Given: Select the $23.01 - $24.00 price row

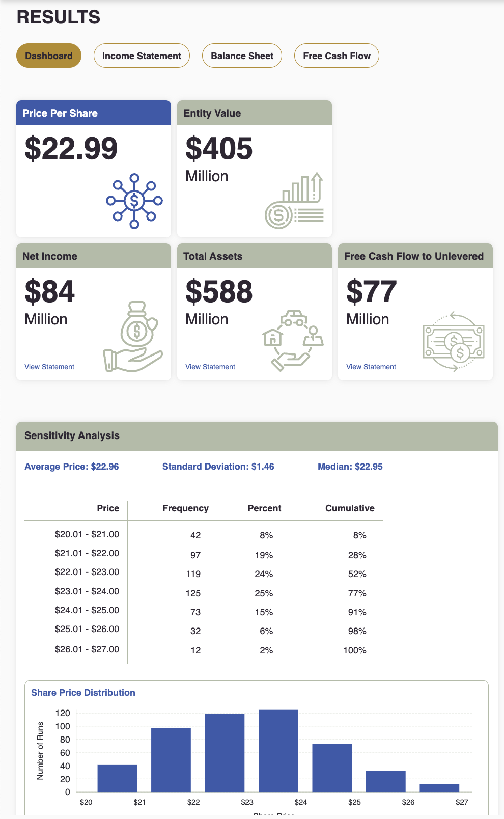Looking at the screenshot, I should (x=204, y=592).
